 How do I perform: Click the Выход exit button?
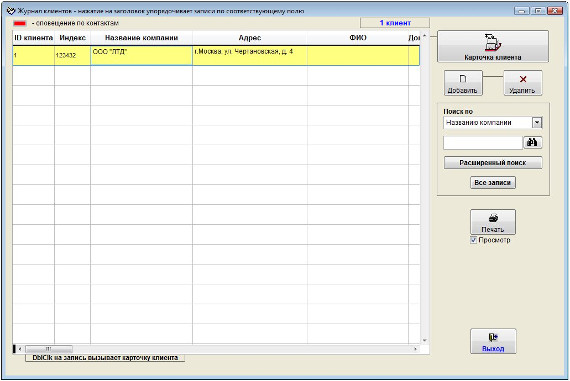click(493, 341)
